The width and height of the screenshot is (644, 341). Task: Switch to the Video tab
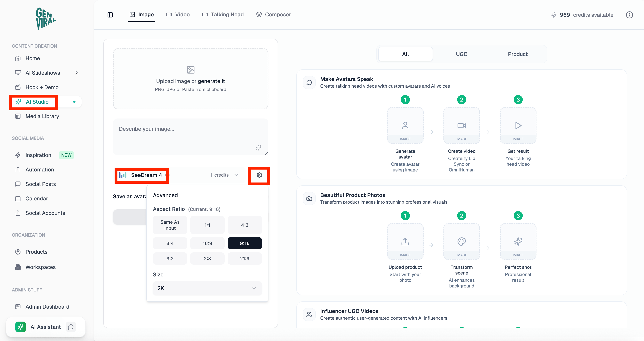178,14
